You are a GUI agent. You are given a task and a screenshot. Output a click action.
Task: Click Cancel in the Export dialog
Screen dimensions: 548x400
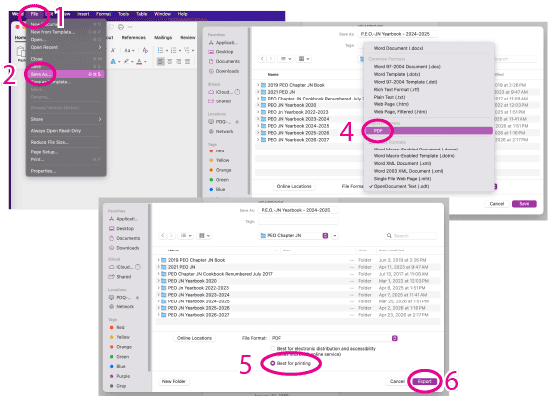click(x=397, y=381)
